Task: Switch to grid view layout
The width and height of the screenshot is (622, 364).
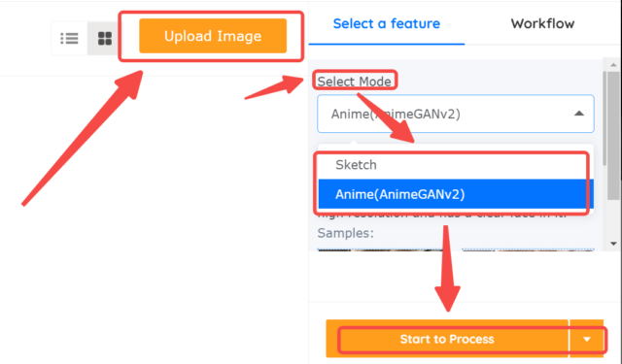Action: (105, 39)
